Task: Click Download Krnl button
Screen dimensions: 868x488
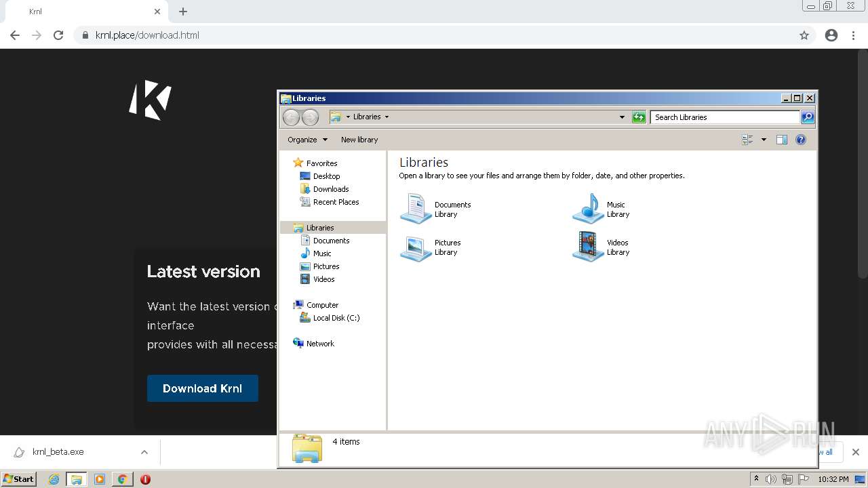Action: [203, 388]
